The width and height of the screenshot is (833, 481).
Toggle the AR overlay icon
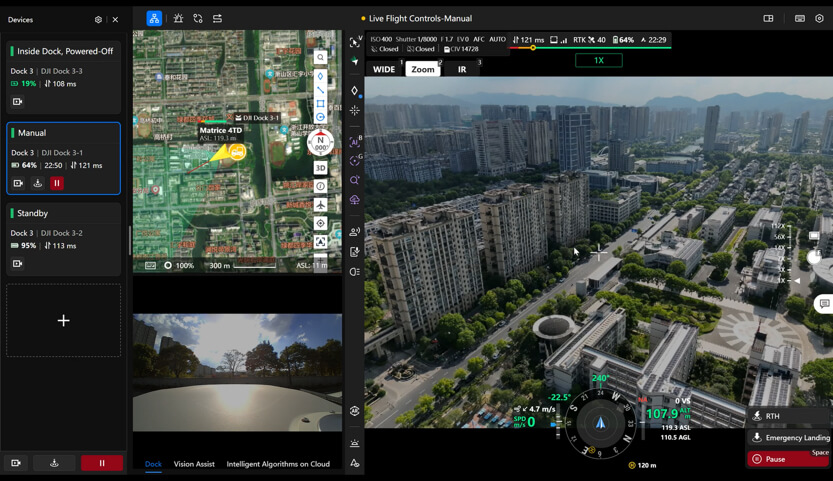tap(355, 411)
